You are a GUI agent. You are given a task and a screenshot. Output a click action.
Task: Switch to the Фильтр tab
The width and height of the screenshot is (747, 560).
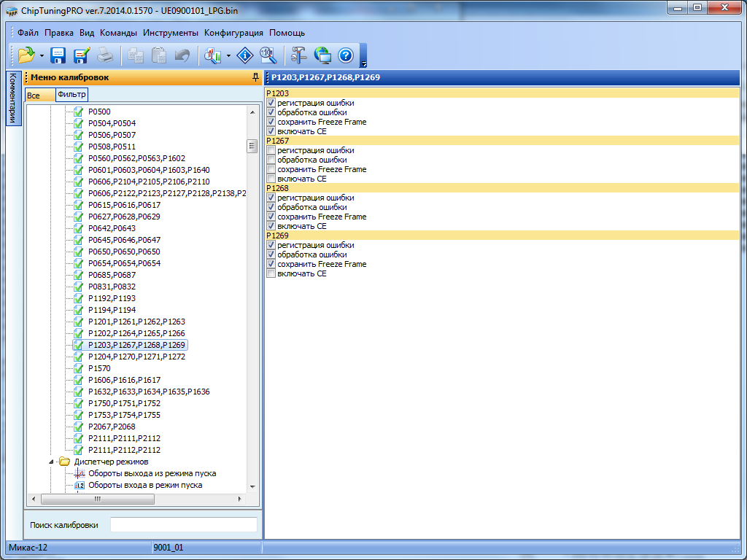tap(71, 95)
